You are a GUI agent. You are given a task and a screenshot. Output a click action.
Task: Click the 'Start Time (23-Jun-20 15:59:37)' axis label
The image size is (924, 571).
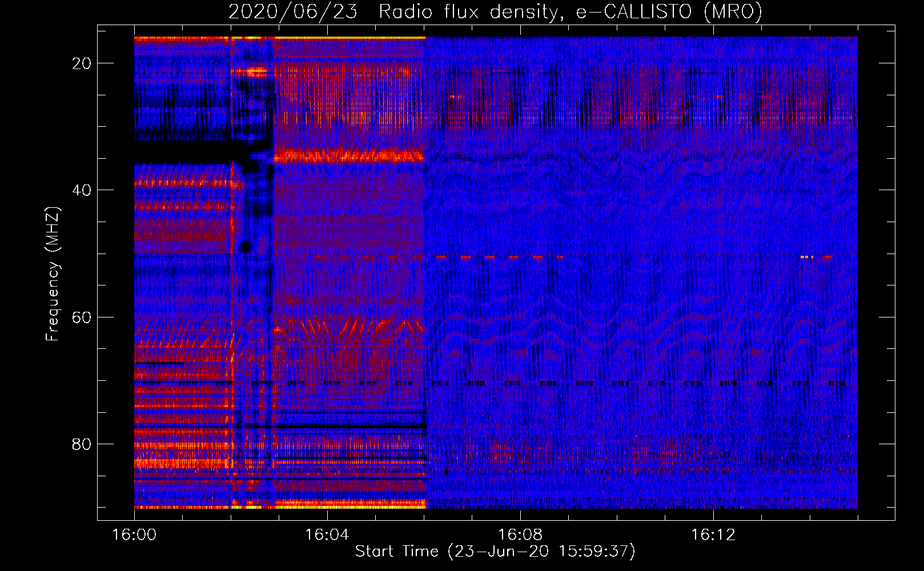tap(495, 552)
